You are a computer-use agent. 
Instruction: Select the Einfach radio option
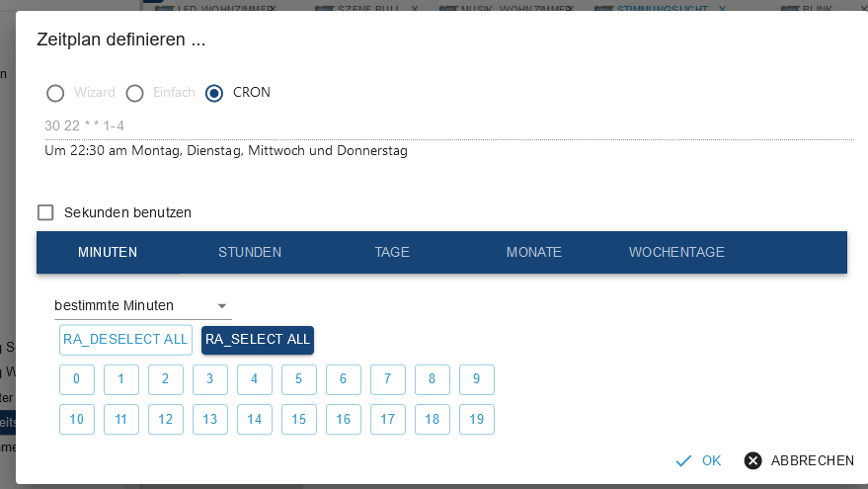pos(134,93)
